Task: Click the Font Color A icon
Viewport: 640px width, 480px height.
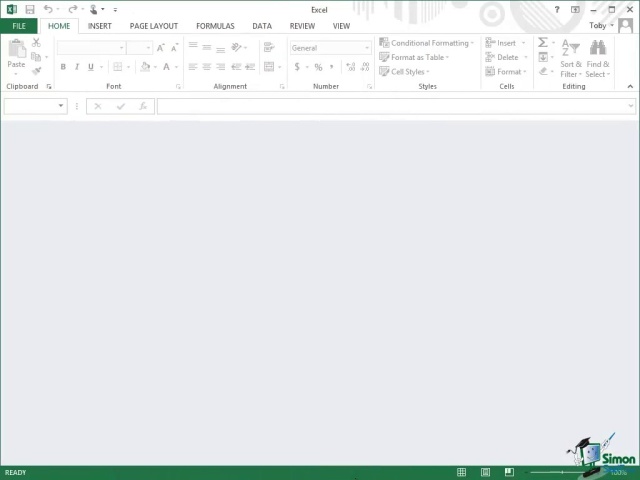Action: (x=167, y=67)
